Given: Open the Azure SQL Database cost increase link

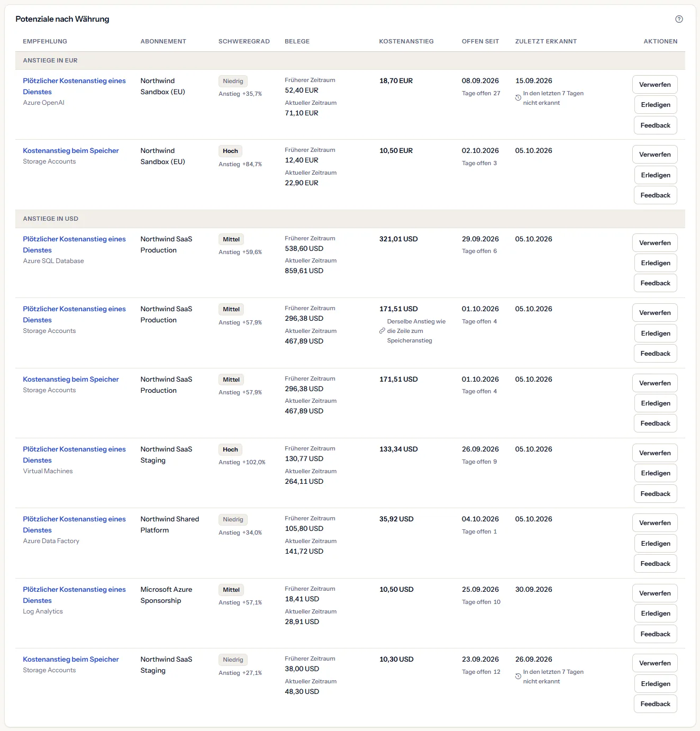Looking at the screenshot, I should pyautogui.click(x=74, y=245).
